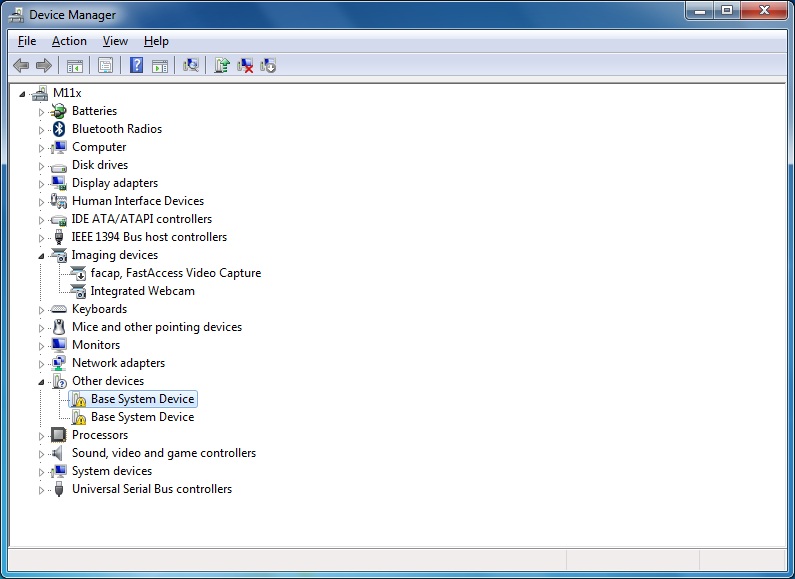Click the Uninstall device red X icon
The height and width of the screenshot is (579, 795).
tap(245, 65)
